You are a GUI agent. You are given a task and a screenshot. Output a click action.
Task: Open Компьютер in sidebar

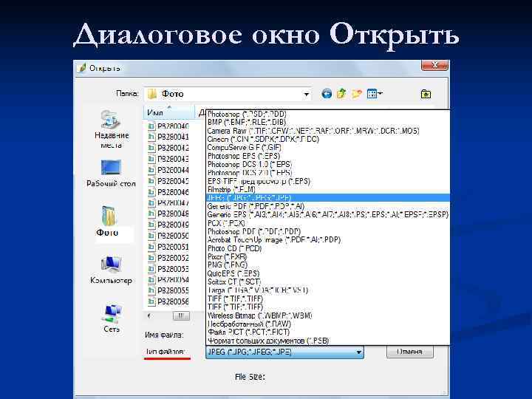tap(111, 270)
